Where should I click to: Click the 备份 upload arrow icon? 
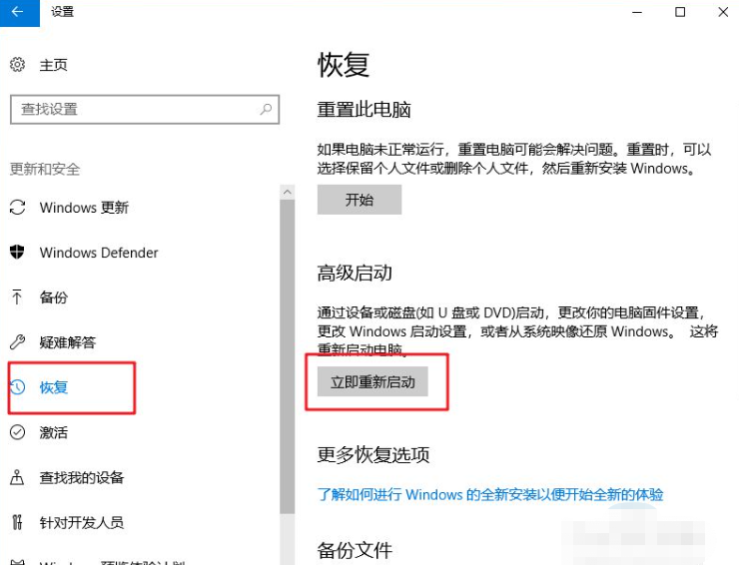click(x=17, y=297)
